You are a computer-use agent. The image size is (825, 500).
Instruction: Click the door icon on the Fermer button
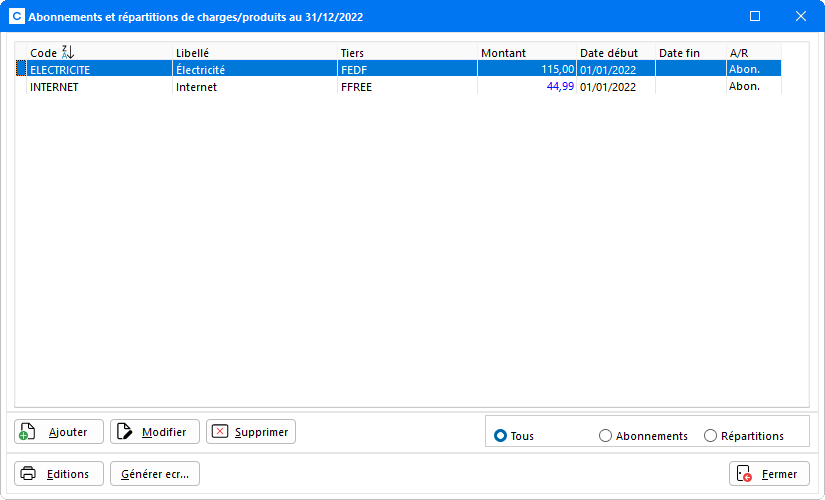pos(743,474)
